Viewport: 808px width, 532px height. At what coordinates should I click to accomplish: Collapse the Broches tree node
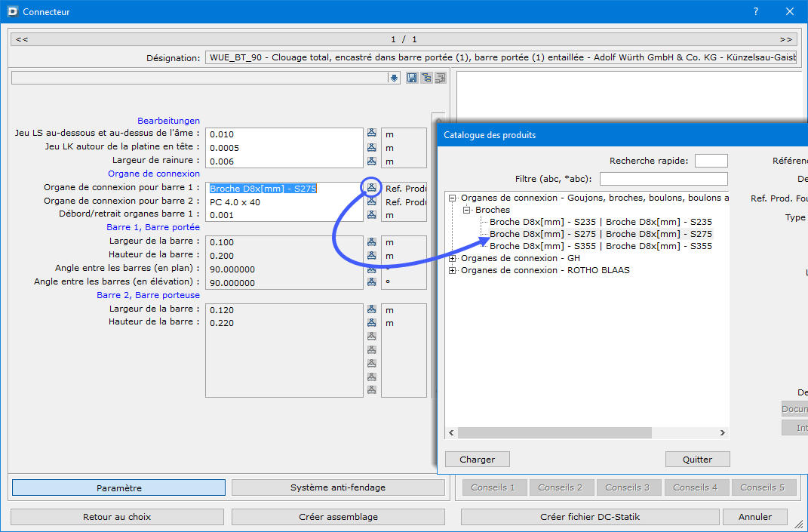pyautogui.click(x=467, y=210)
